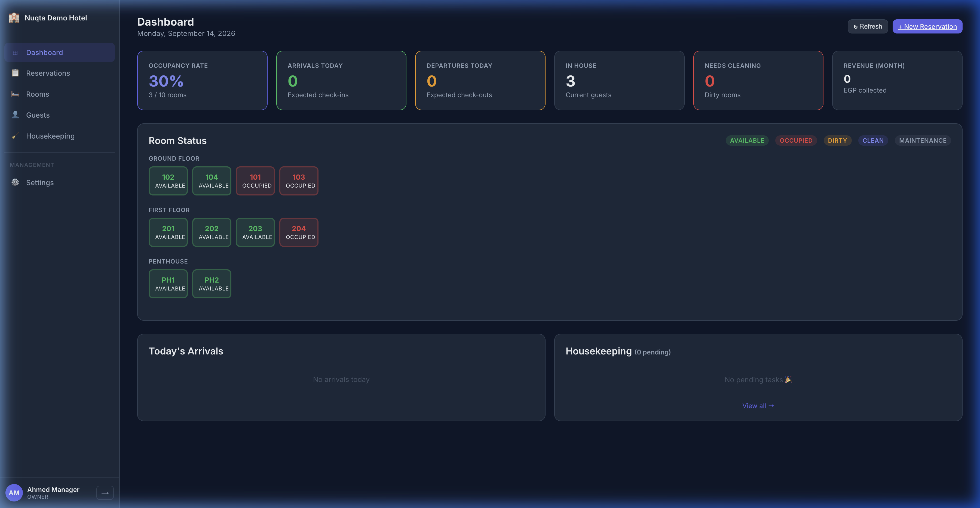This screenshot has width=980, height=508.
Task: Open the Dashboard menu item
Action: pyautogui.click(x=60, y=53)
